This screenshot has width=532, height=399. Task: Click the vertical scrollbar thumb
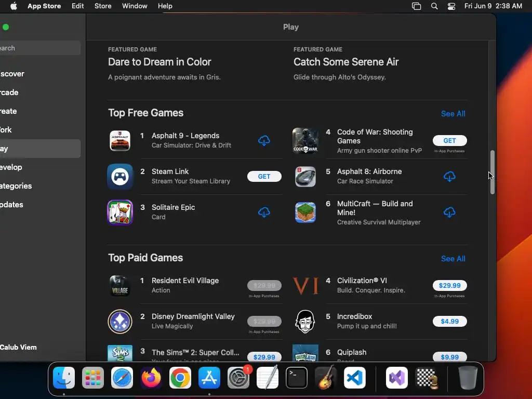pos(493,172)
